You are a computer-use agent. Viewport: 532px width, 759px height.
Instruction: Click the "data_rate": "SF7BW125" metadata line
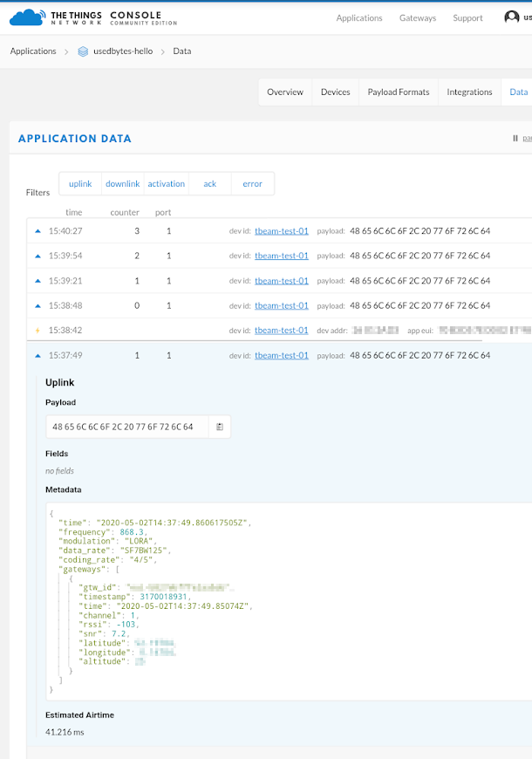(115, 550)
